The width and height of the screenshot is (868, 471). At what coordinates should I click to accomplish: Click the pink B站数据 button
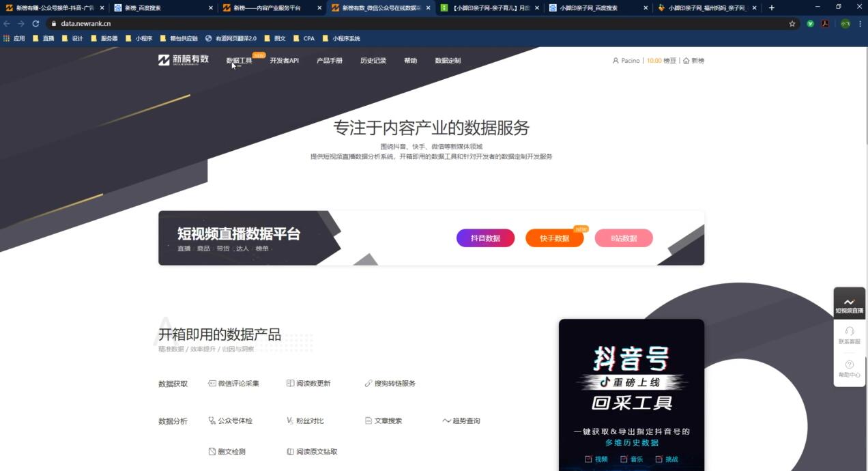click(x=623, y=238)
